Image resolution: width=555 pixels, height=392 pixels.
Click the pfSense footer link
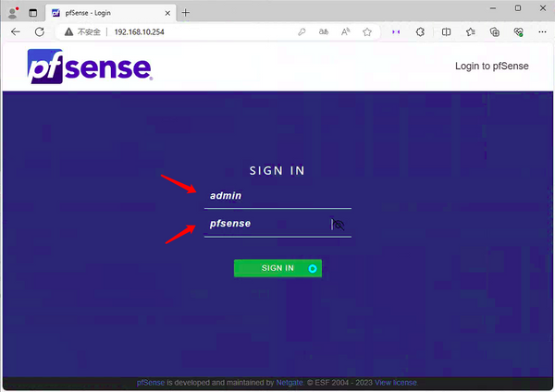tap(151, 382)
